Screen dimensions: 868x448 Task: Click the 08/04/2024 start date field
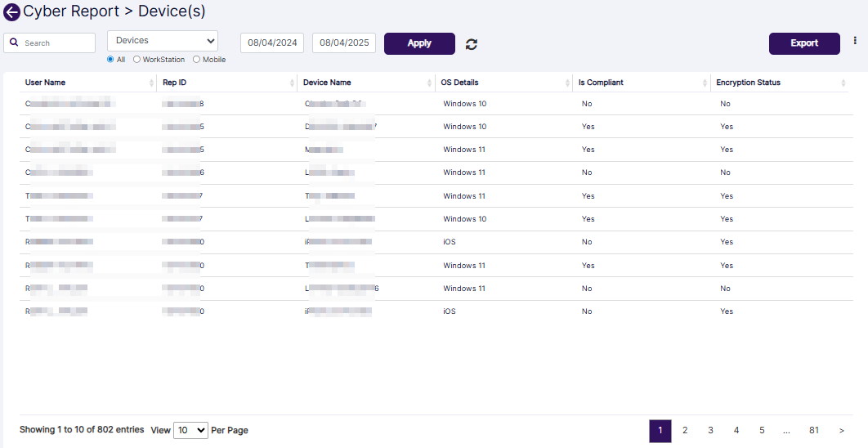click(x=272, y=43)
